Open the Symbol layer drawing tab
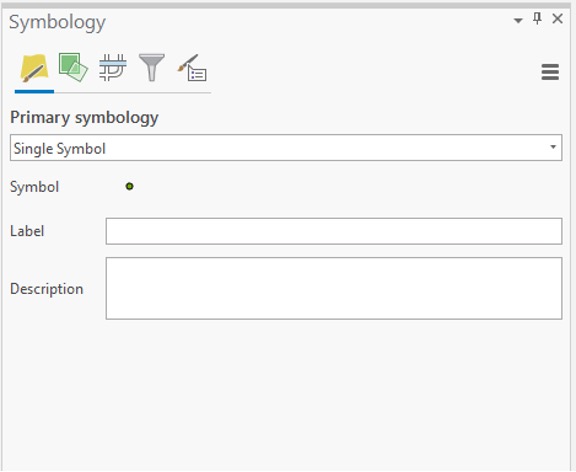 [x=113, y=68]
